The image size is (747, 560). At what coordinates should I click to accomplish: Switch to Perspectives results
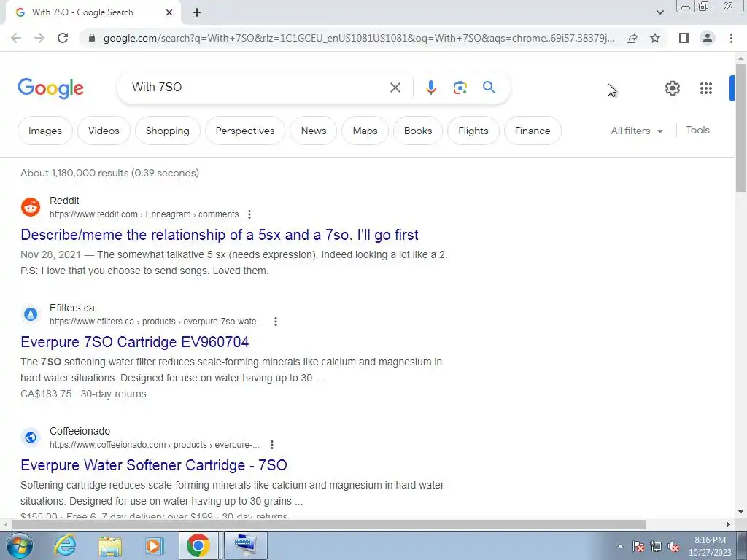(245, 131)
